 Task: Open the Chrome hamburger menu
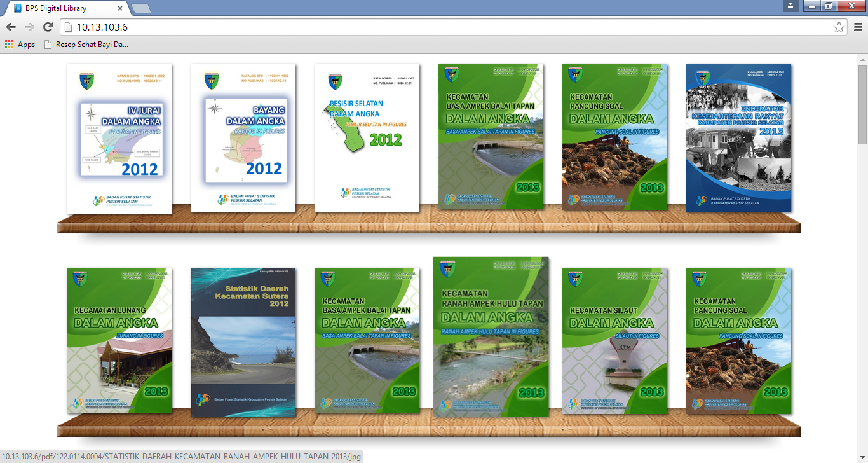pyautogui.click(x=858, y=27)
